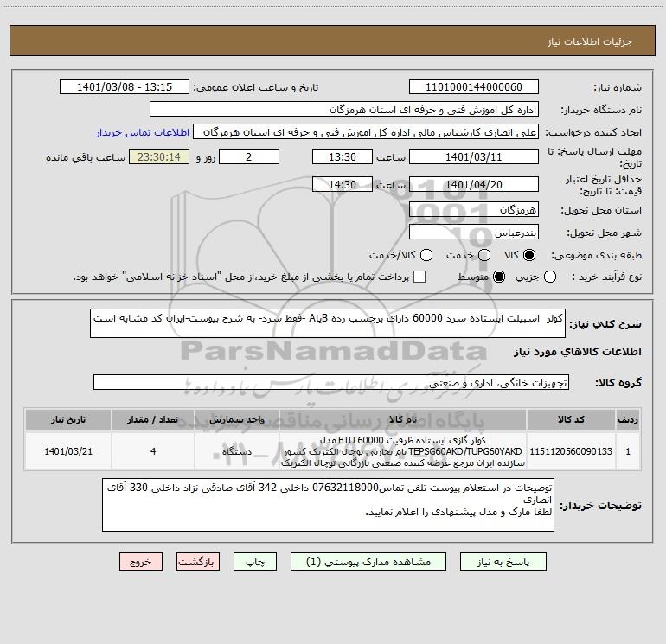Viewport: 666px width, 644px height.
Task: Select the خدمت radio button
Action: (484, 255)
